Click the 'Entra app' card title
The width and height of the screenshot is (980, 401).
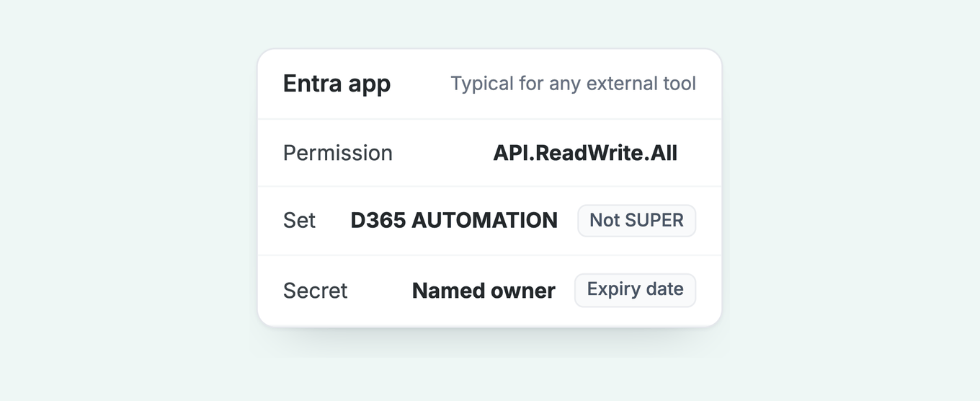[337, 84]
